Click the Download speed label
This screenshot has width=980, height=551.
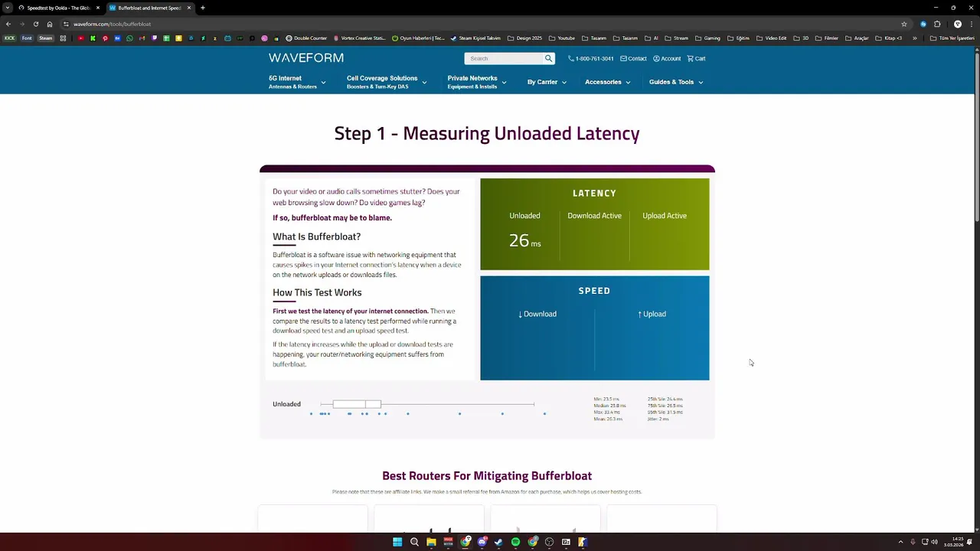(x=537, y=314)
